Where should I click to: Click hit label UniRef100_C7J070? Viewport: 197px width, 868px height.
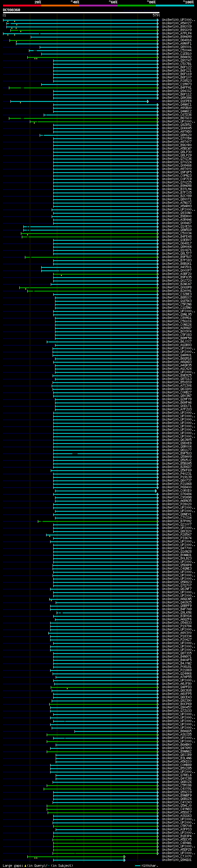click(x=176, y=857)
